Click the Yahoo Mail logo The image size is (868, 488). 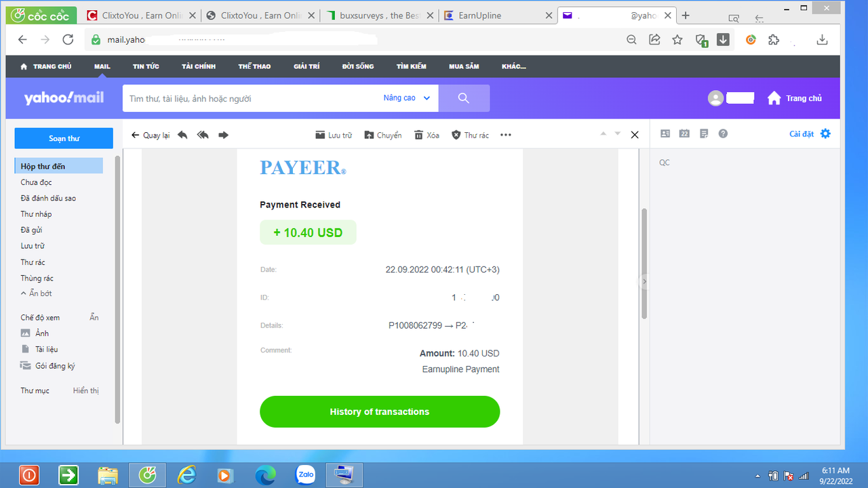point(64,98)
